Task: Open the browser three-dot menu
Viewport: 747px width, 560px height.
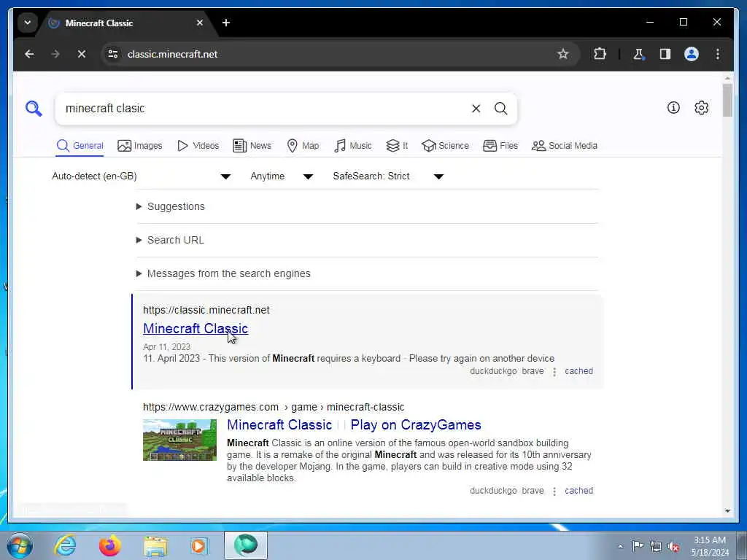Action: 718,54
